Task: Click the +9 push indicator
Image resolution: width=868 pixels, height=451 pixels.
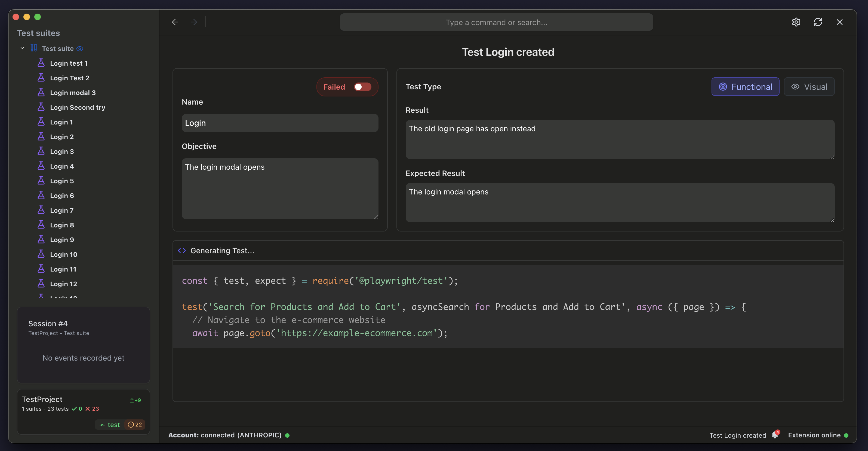Action: (x=136, y=400)
